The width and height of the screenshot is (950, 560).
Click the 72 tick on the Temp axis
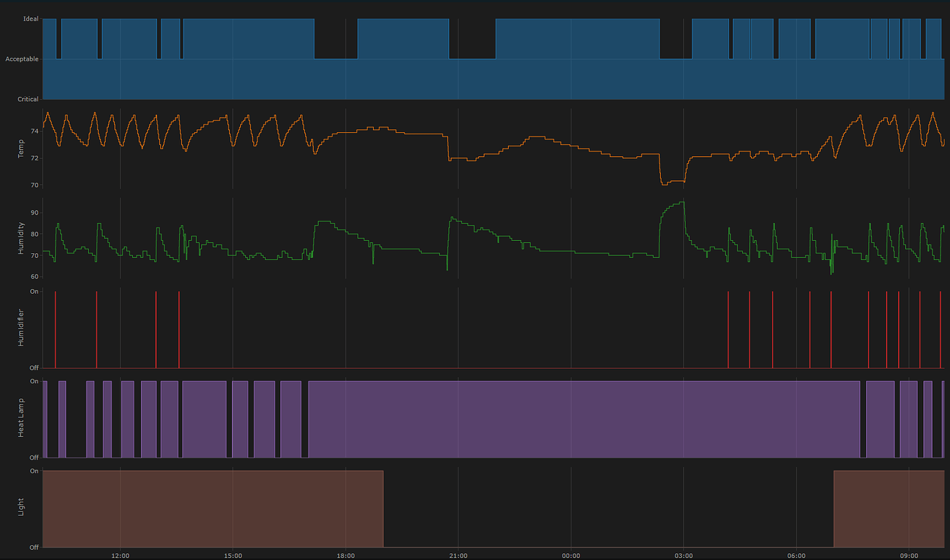(x=35, y=158)
